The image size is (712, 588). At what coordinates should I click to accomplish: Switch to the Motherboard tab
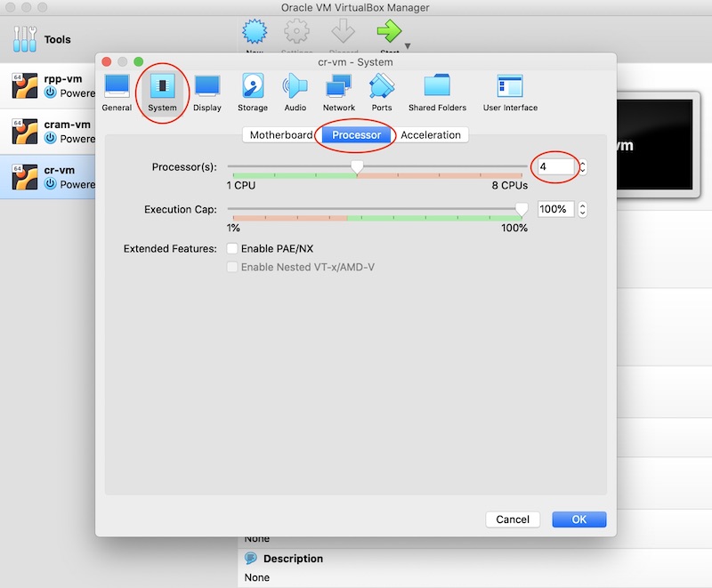coord(280,135)
